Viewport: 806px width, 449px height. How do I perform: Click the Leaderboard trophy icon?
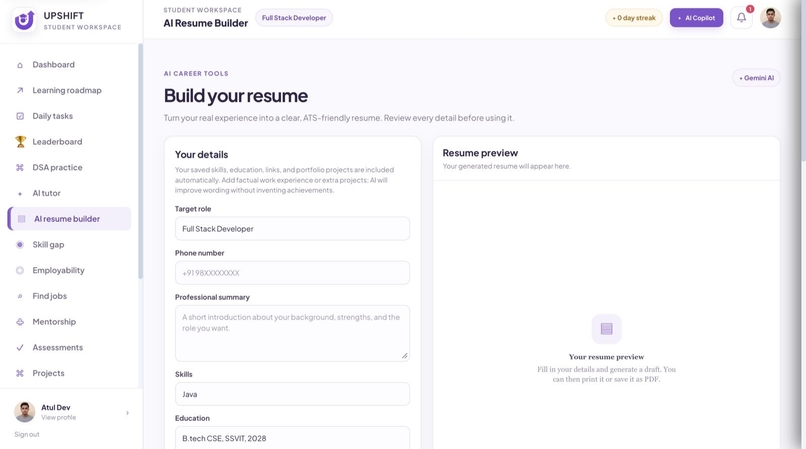click(x=20, y=141)
